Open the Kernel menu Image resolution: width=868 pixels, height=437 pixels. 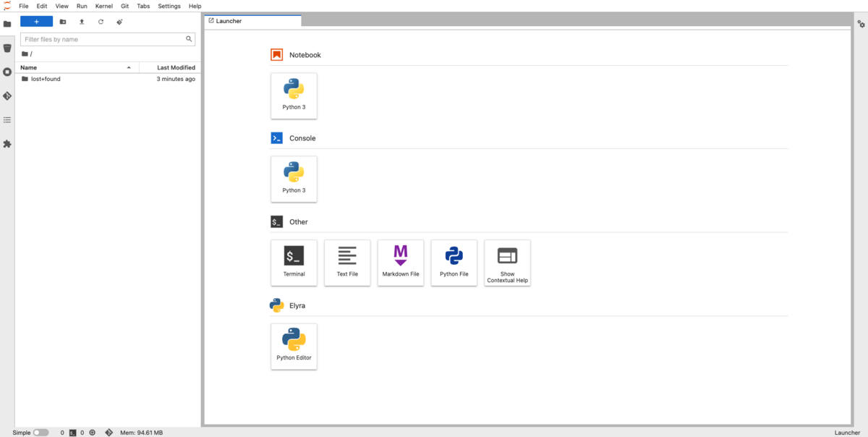click(104, 6)
